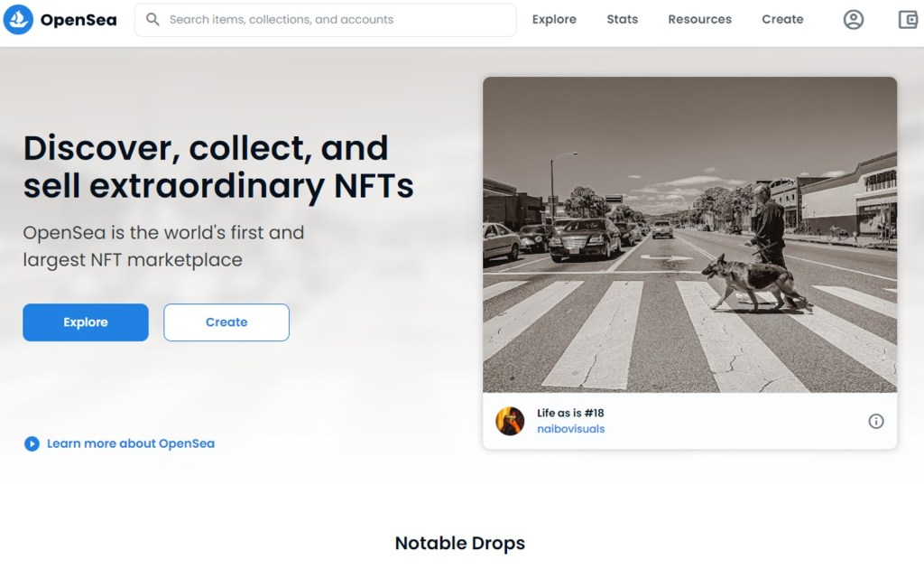Follow the Learn more about OpenSea link
Viewport: 924px width, 578px height.
click(129, 443)
